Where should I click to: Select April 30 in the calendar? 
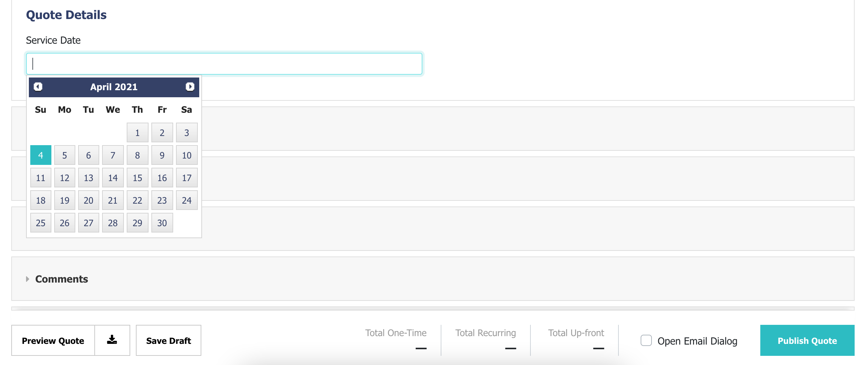[x=162, y=223]
